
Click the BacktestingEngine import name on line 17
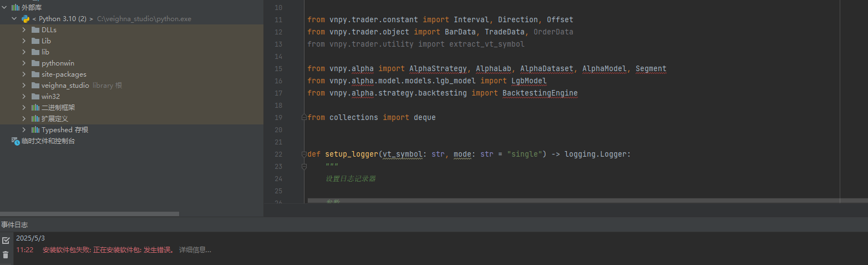[540, 93]
